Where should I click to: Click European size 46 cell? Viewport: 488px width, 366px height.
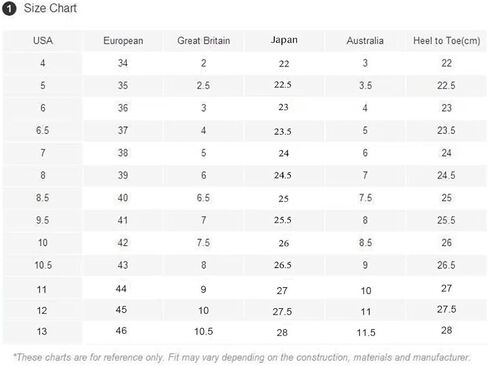pyautogui.click(x=121, y=331)
